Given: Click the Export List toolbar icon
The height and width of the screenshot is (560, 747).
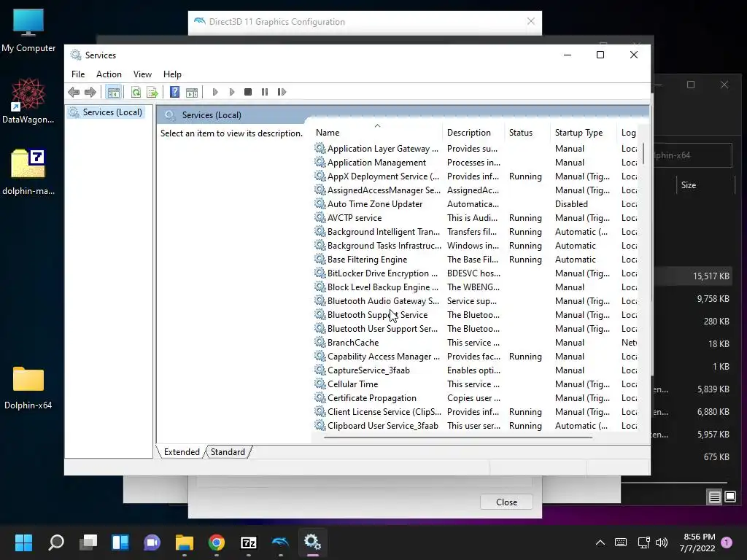Looking at the screenshot, I should coord(152,92).
